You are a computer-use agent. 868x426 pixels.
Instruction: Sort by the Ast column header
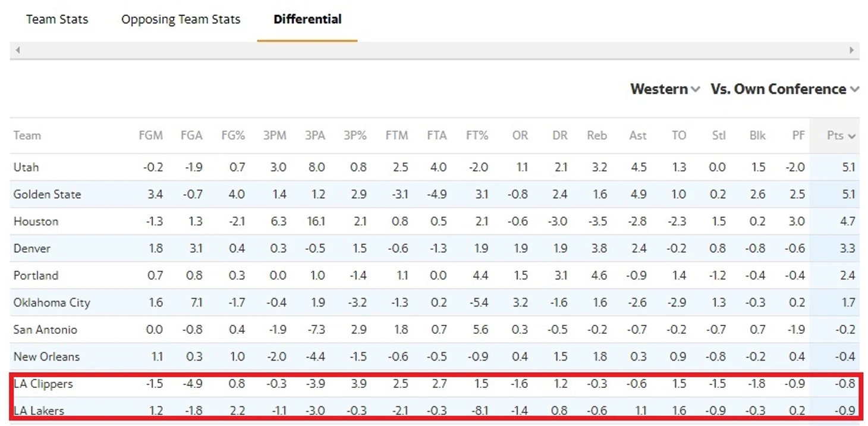pos(638,136)
